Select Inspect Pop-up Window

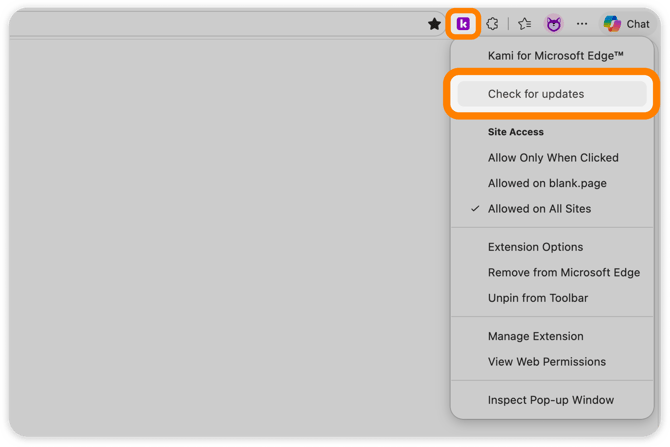click(552, 400)
